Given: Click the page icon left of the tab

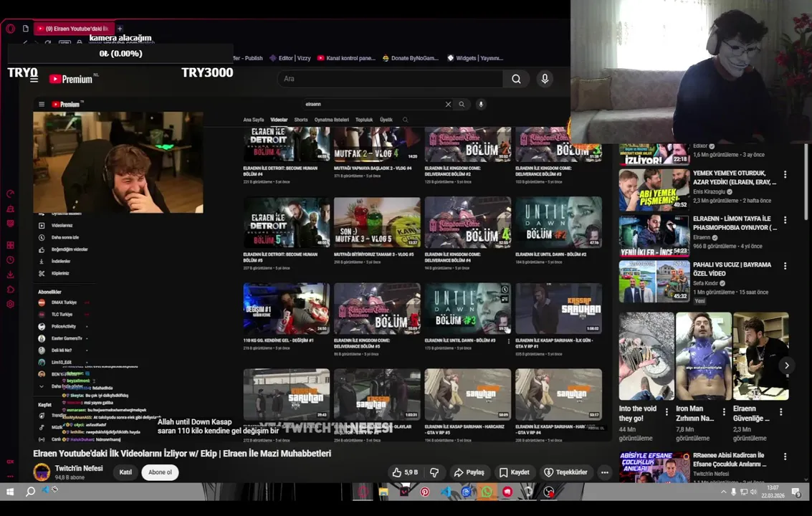Looking at the screenshot, I should point(25,29).
